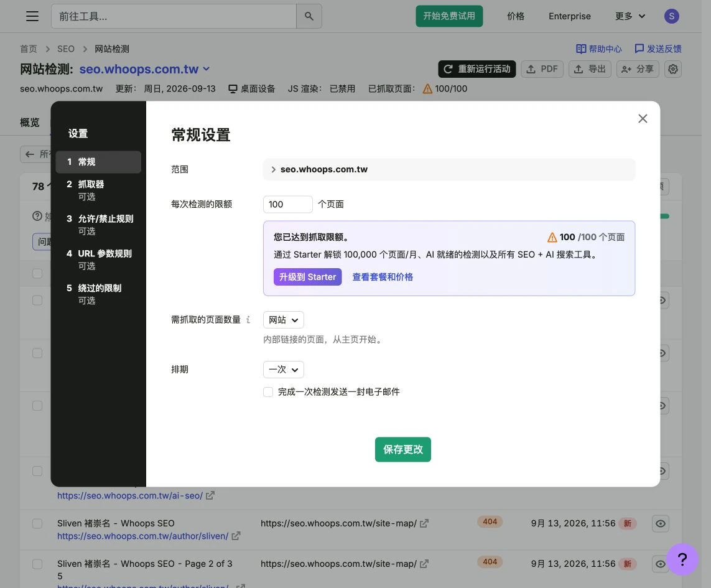Toggle eye icon for Sliven 褚崇名 - Whoops SEO row
Image resolution: width=711 pixels, height=588 pixels.
coord(661,523)
